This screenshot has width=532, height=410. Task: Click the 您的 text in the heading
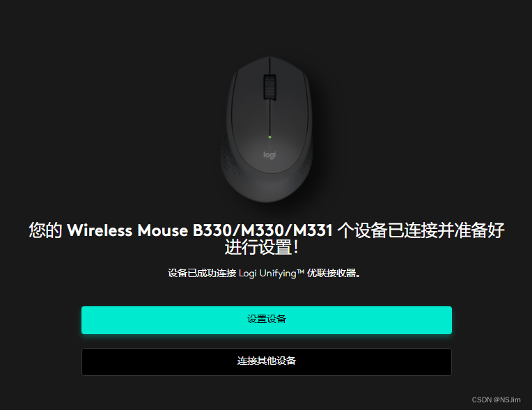45,230
